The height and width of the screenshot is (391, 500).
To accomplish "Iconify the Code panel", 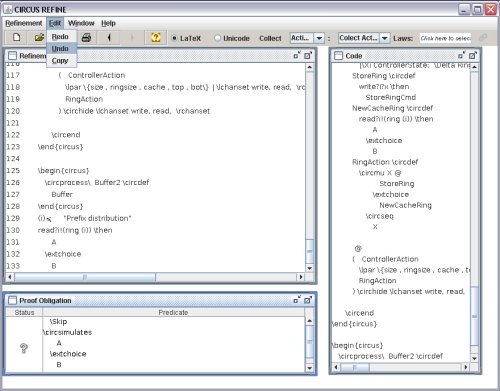I will [461, 55].
